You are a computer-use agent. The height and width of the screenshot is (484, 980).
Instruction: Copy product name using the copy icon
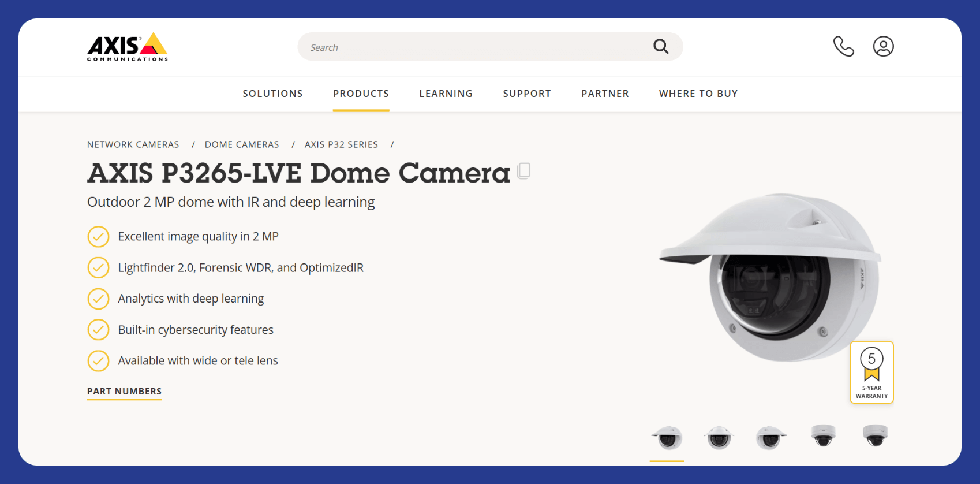tap(524, 171)
